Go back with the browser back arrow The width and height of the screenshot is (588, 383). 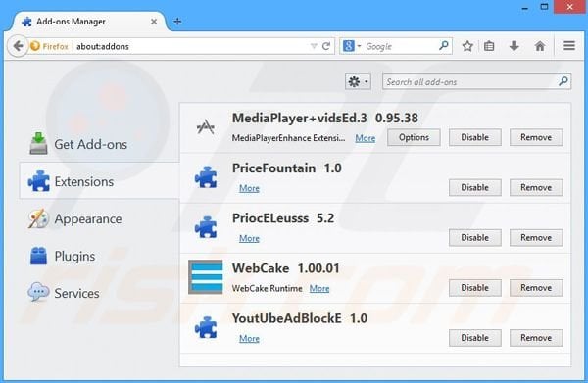pos(18,46)
